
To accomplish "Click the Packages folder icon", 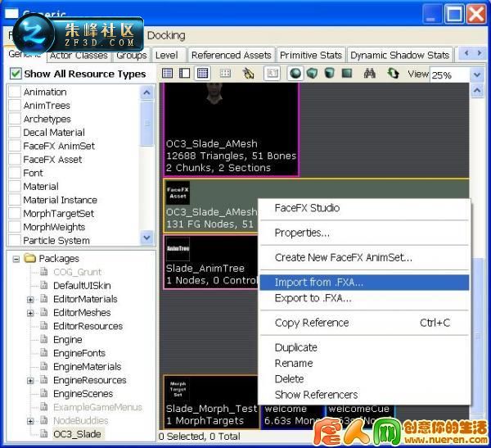I will [x=30, y=258].
